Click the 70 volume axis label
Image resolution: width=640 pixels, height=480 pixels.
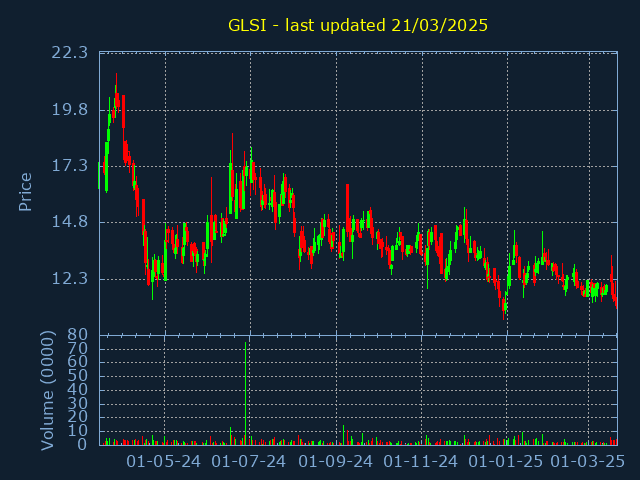coord(77,349)
